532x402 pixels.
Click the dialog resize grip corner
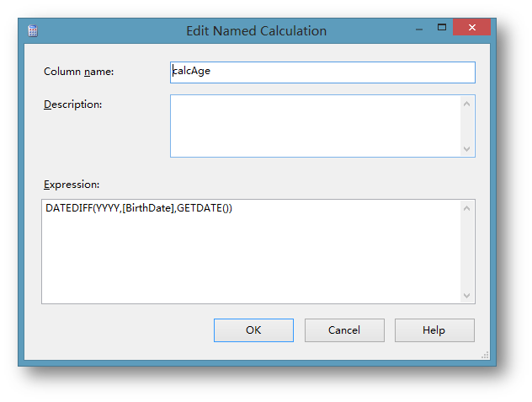click(485, 355)
